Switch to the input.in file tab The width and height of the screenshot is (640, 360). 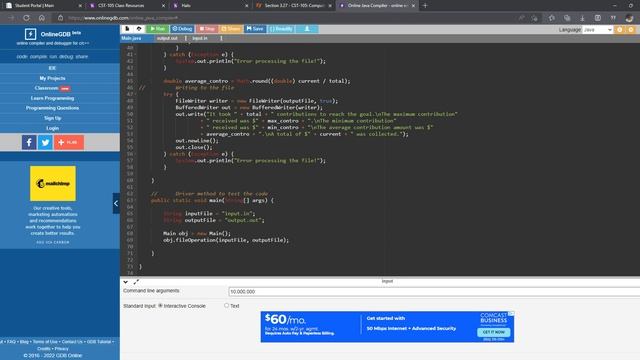(x=200, y=38)
